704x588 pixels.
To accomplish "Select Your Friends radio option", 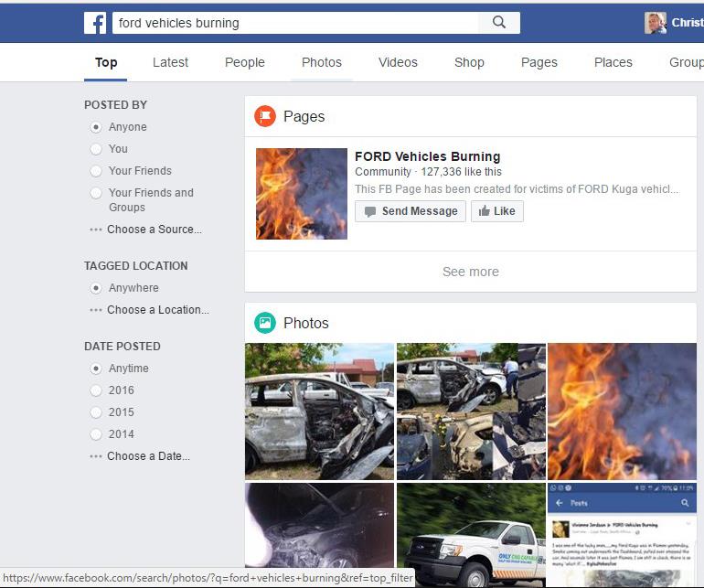I will [96, 171].
